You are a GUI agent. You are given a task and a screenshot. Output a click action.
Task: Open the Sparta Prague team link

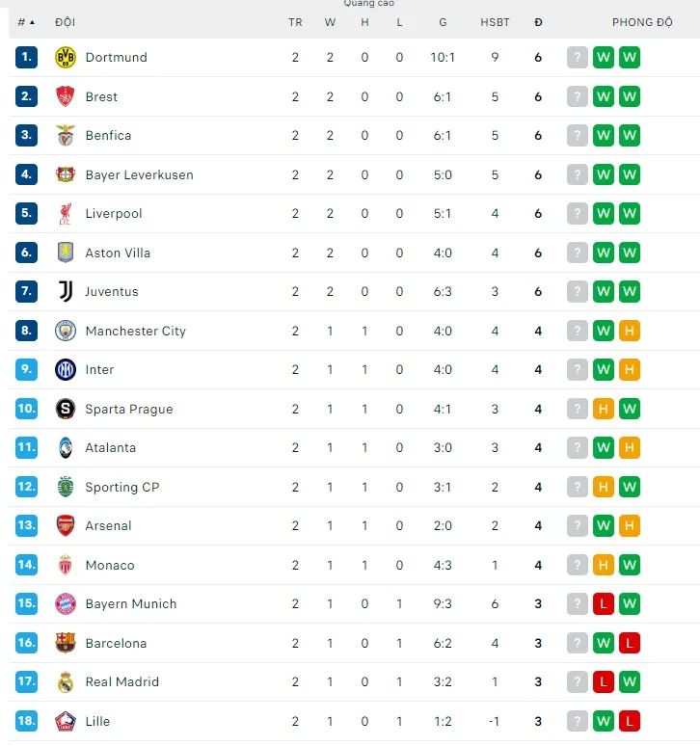(129, 409)
